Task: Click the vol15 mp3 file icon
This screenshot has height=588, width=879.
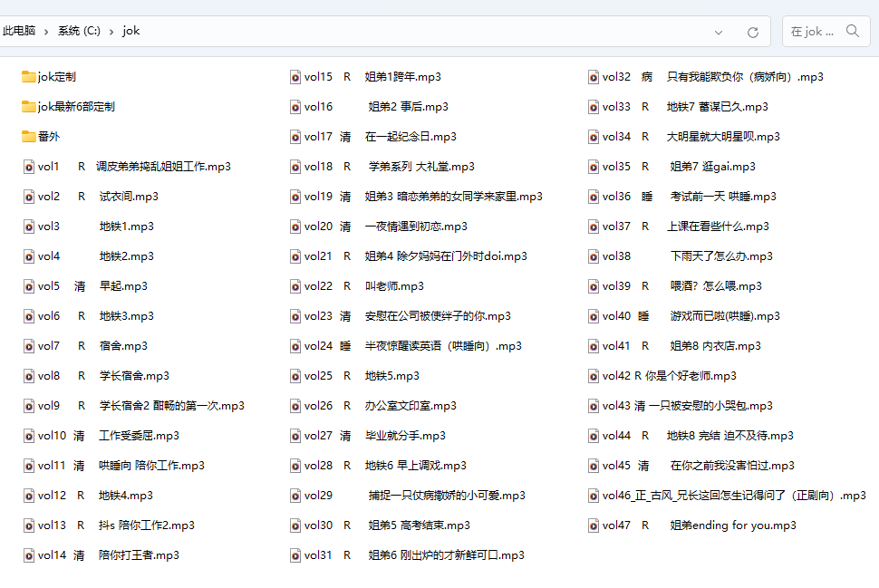Action: 295,77
